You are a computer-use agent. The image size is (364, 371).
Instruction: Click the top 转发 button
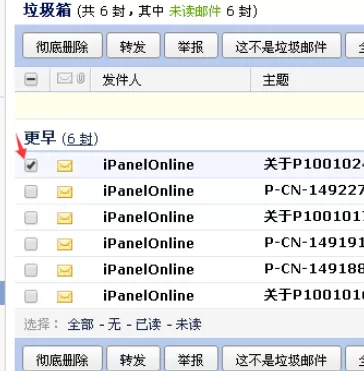(x=133, y=45)
